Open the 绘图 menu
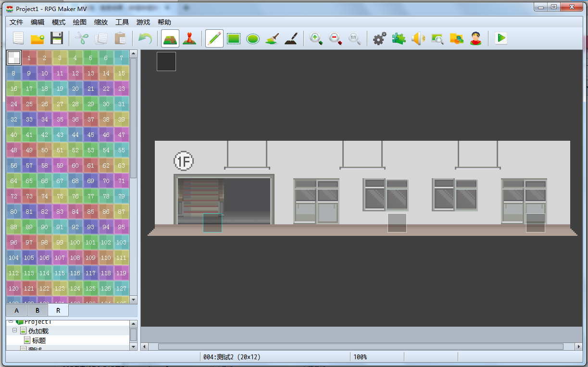This screenshot has height=367, width=588. click(x=80, y=22)
